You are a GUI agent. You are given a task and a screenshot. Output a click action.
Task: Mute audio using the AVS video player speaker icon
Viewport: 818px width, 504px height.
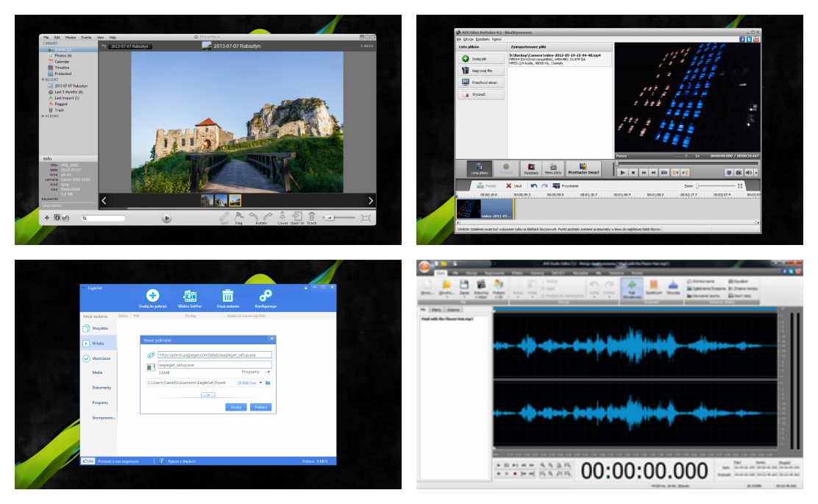[749, 172]
